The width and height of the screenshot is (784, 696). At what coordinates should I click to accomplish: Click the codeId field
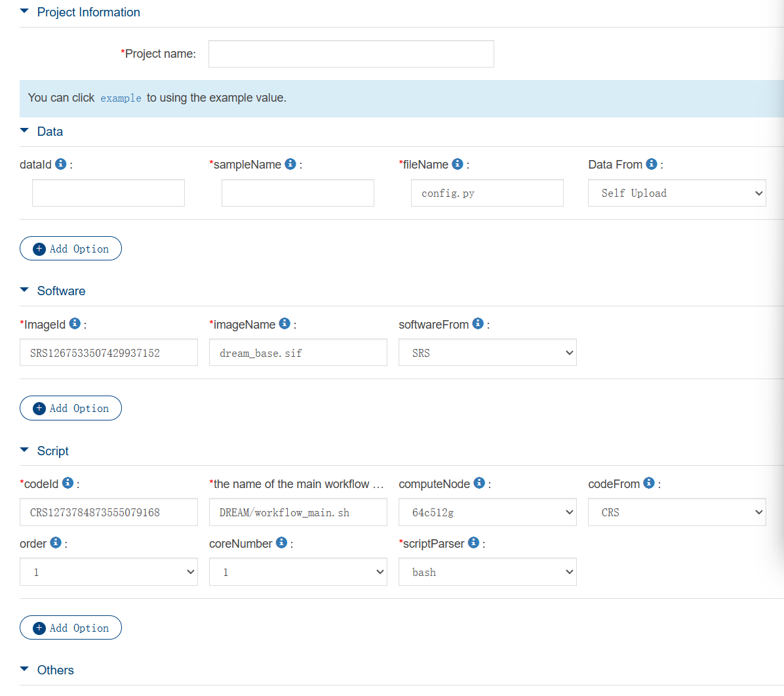tap(109, 512)
